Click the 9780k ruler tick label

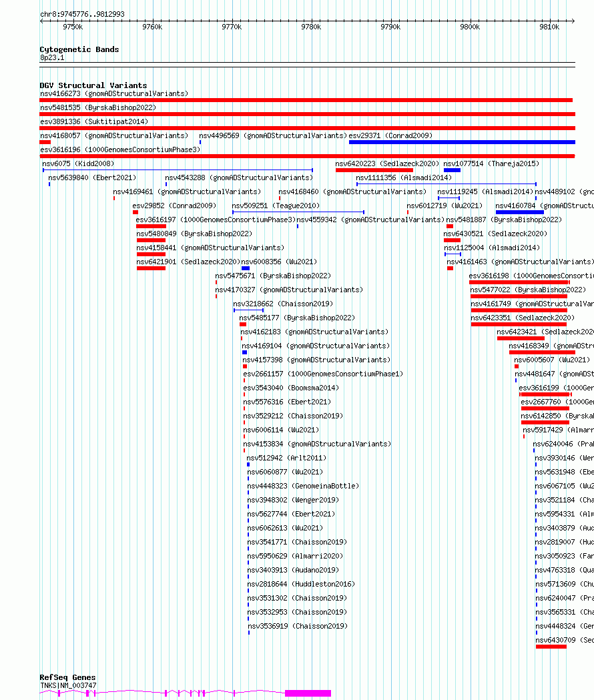point(311,27)
